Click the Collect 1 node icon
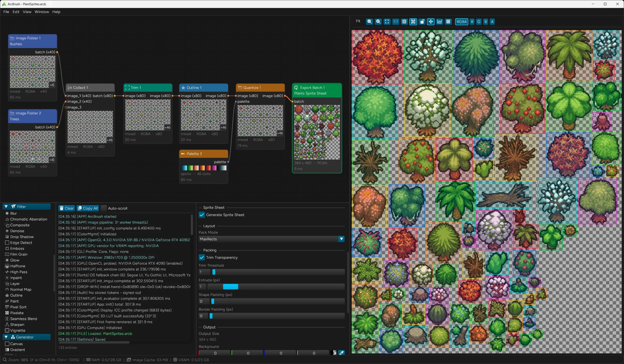Image resolution: width=624 pixels, height=364 pixels. (70, 88)
